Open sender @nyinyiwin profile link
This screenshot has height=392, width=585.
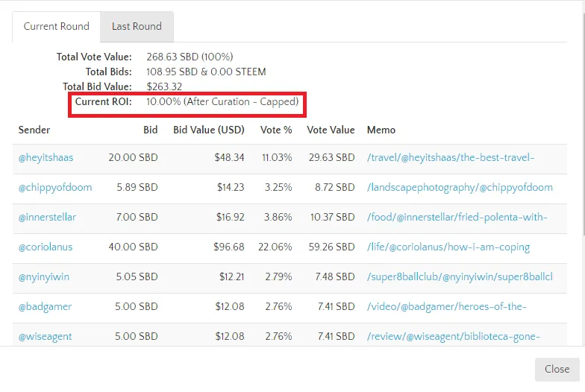click(x=43, y=277)
